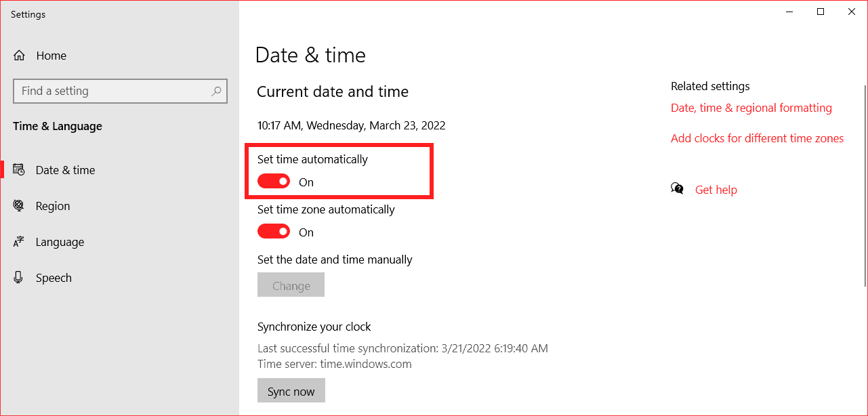Open Add clocks for different time zones

pos(757,138)
